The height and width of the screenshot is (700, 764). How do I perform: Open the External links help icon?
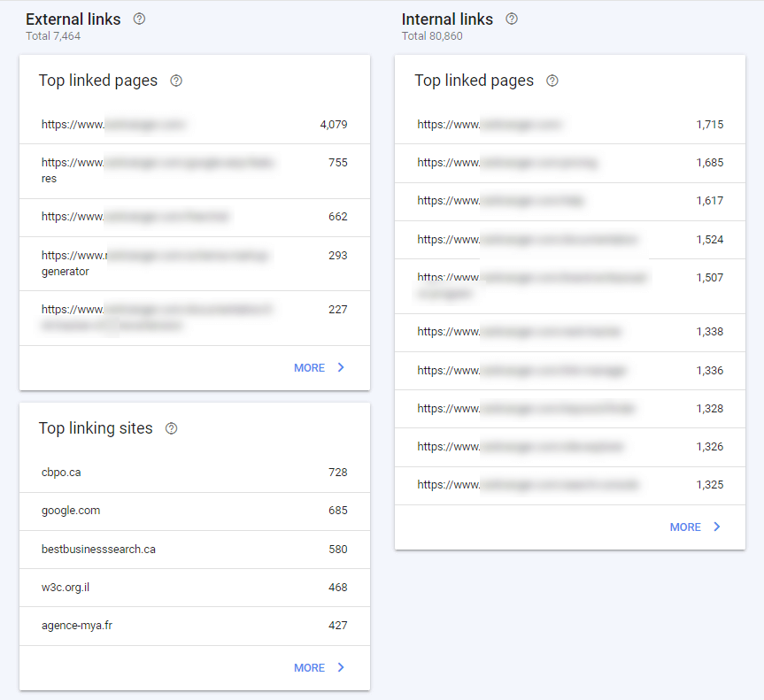tap(139, 18)
